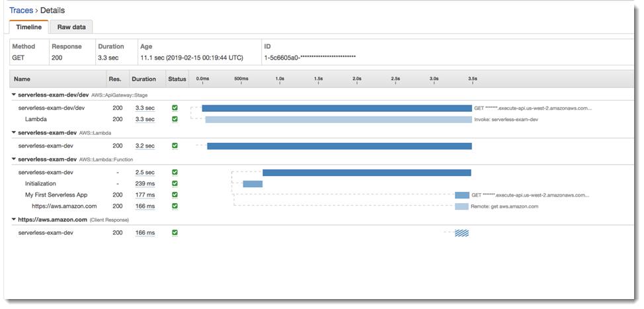Select the Timeline tab
Image resolution: width=644 pixels, height=309 pixels.
[28, 27]
